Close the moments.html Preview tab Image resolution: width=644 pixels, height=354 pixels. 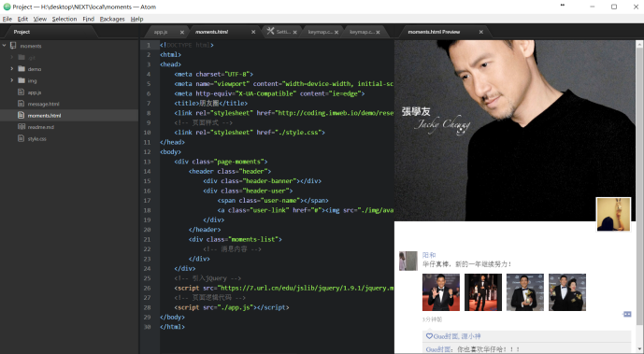click(x=481, y=32)
